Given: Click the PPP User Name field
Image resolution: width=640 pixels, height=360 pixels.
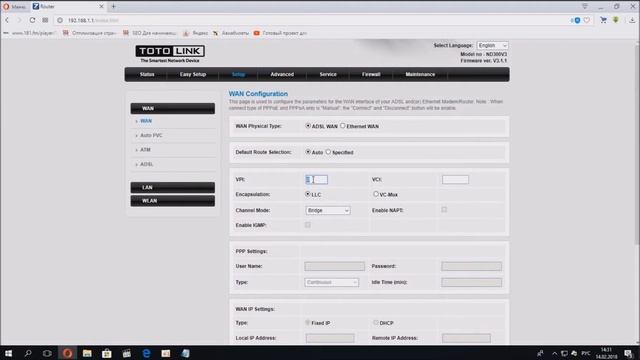Looking at the screenshot, I should pos(334,266).
